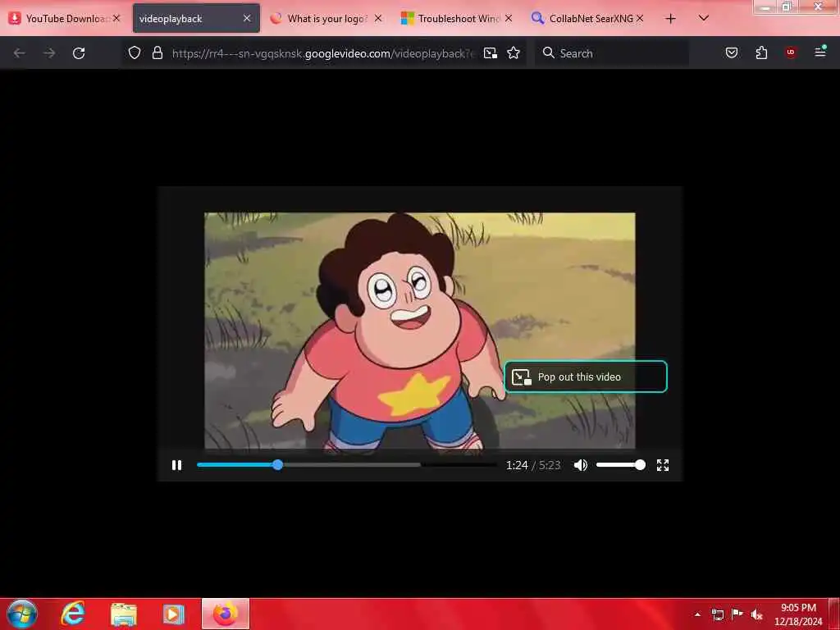Image resolution: width=840 pixels, height=630 pixels.
Task: Close the CollabNet SearXNG tab
Action: point(640,18)
